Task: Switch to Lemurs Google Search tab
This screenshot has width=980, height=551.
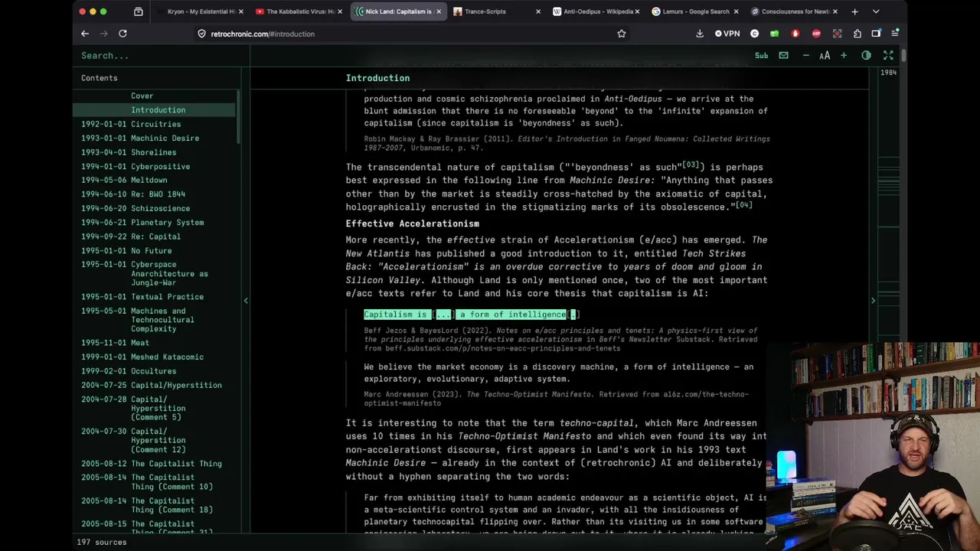Action: [694, 11]
